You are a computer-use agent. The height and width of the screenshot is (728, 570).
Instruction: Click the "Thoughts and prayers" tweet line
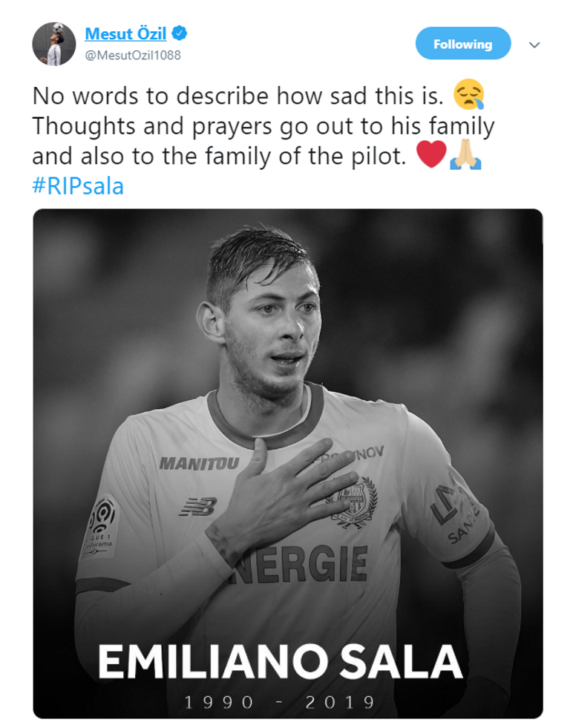click(263, 126)
